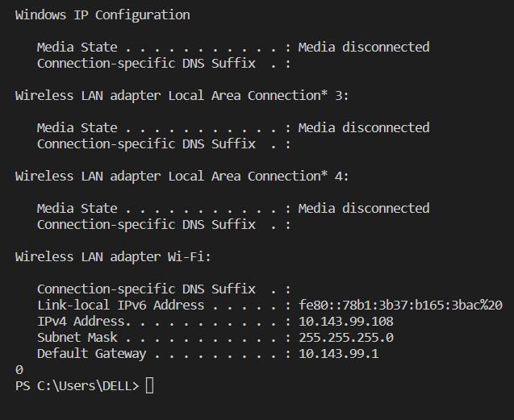The width and height of the screenshot is (514, 420).
Task: Click the IPv4 Address label
Action: [80, 321]
